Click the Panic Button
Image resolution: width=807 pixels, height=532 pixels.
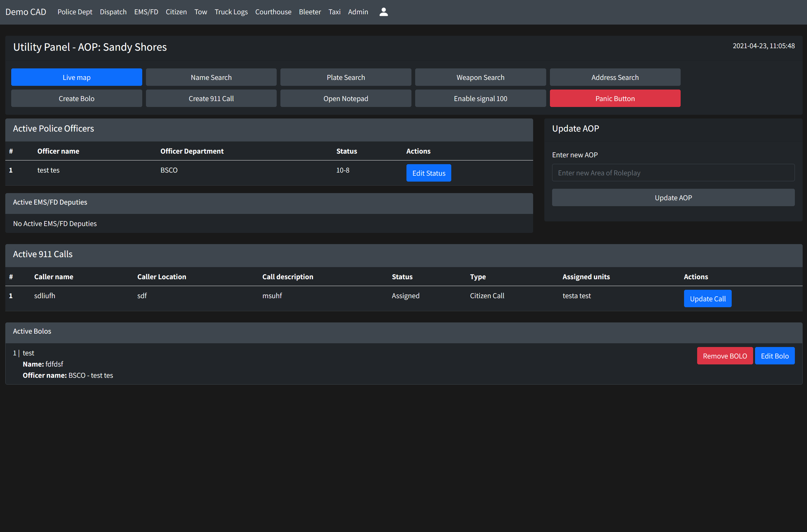coord(614,99)
